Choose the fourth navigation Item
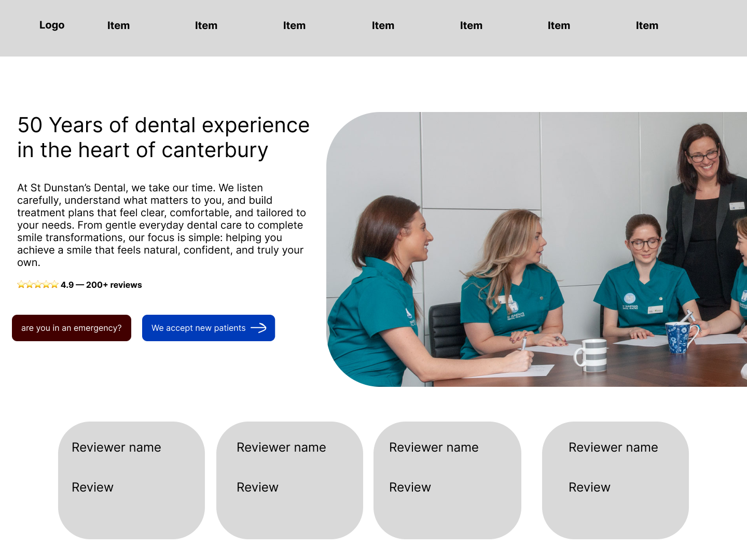 click(383, 25)
